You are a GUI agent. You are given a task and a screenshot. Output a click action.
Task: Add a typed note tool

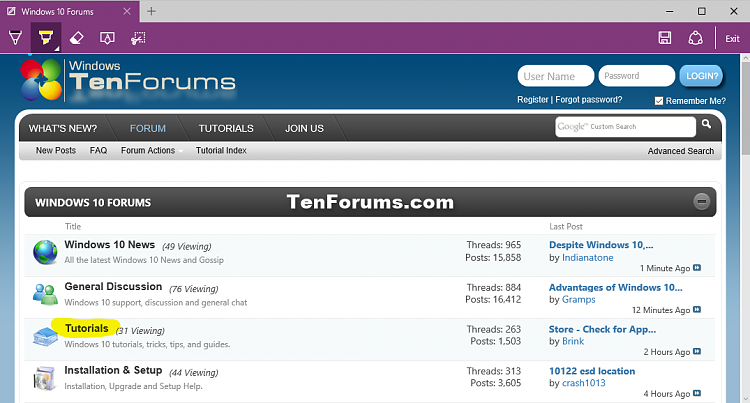[x=107, y=38]
